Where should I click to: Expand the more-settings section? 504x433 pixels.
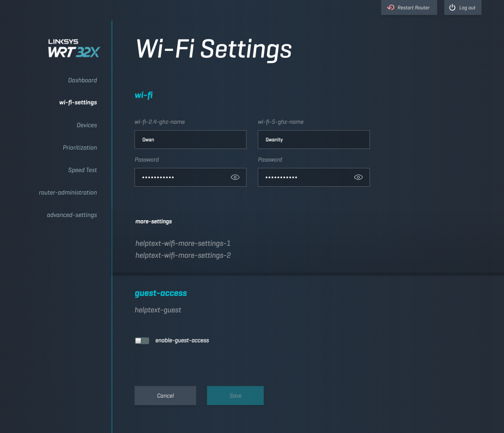153,222
